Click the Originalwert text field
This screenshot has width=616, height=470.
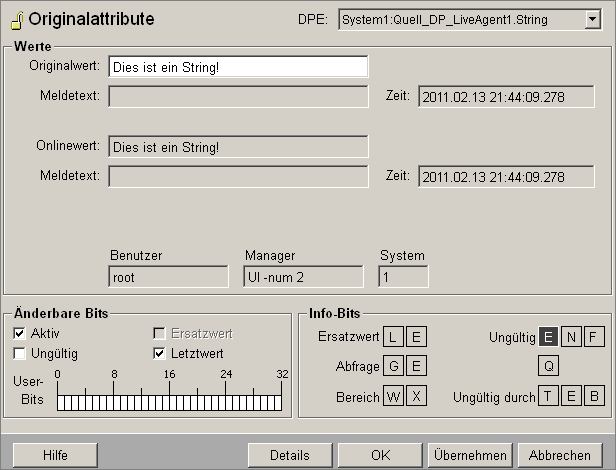point(238,67)
